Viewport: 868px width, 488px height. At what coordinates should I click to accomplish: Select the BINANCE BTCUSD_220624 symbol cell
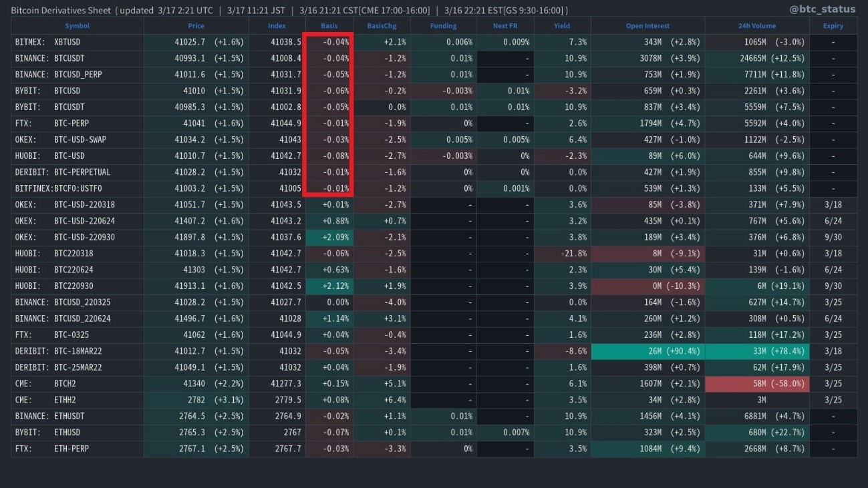pyautogui.click(x=78, y=318)
